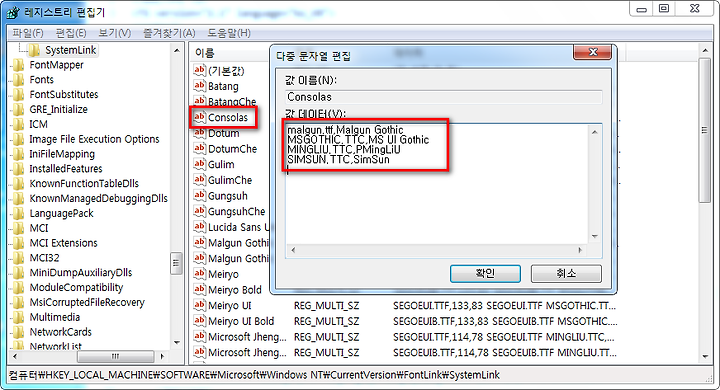720x390 pixels.
Task: Click the string icon of (기본값) value
Action: (199, 70)
